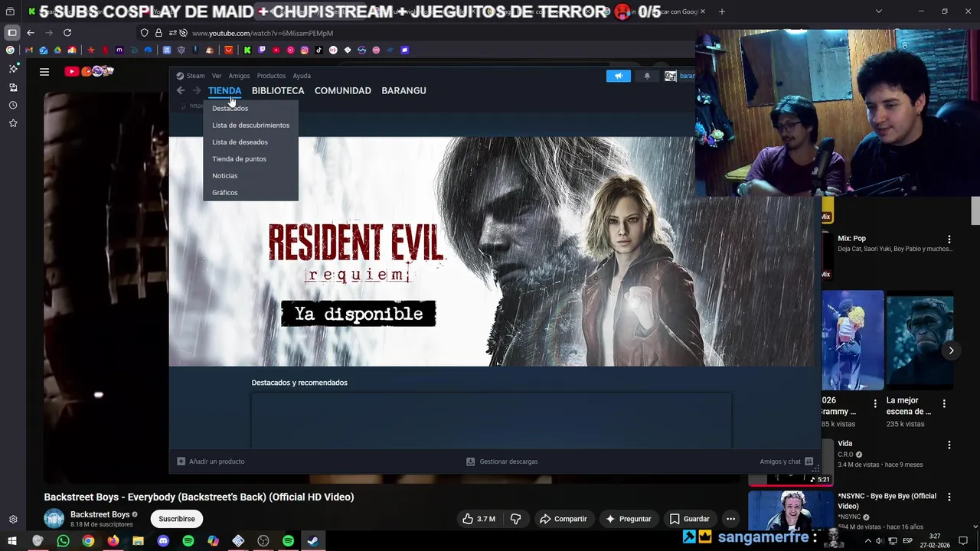Open a new browser tab with plus
980x551 pixels.
click(x=721, y=11)
